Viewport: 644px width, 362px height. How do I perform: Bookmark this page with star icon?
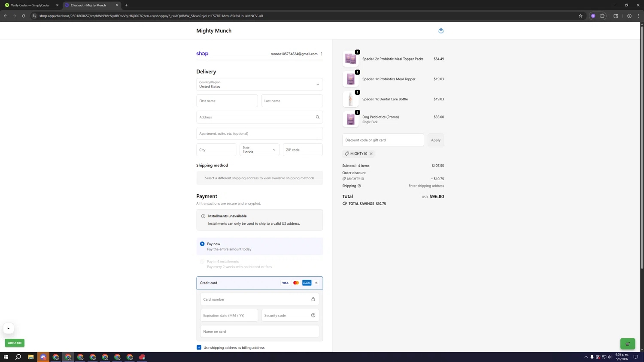pos(580,16)
